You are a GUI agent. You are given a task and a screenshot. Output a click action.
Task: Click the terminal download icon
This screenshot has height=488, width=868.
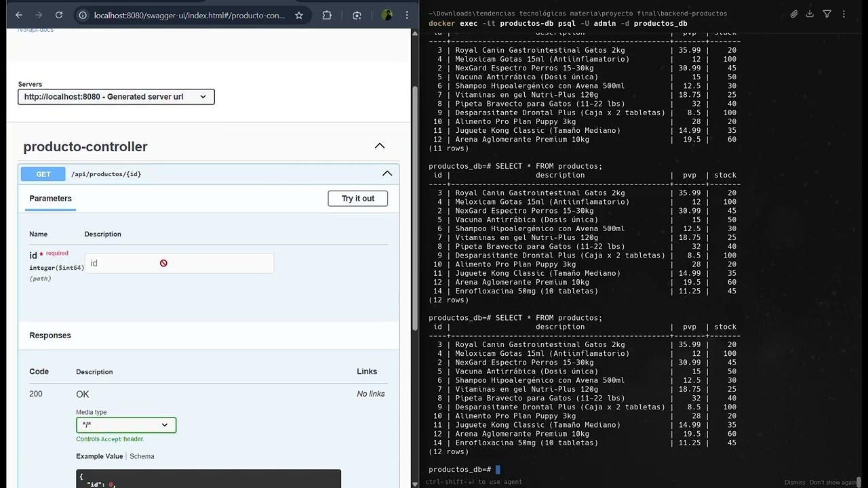click(810, 14)
